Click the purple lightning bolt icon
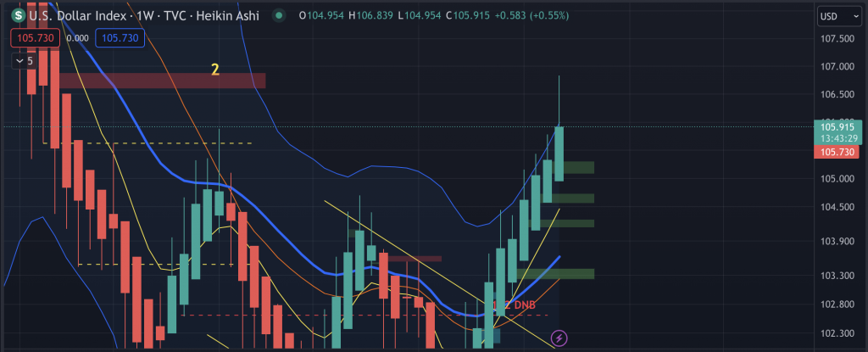The height and width of the screenshot is (352, 868). click(x=559, y=337)
